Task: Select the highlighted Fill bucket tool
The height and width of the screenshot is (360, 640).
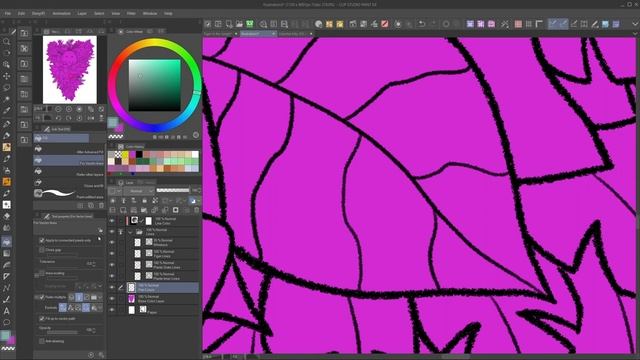Action: pyautogui.click(x=7, y=242)
